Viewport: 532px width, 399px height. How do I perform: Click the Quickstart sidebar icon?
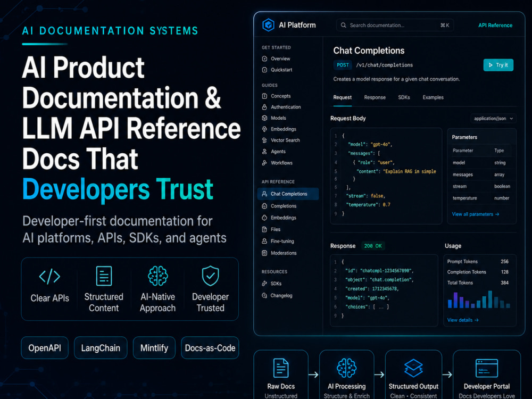click(x=264, y=70)
